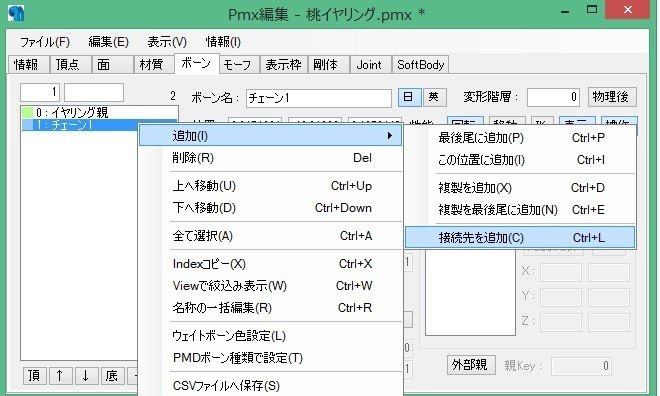Switch to the 情報 tab

click(x=29, y=64)
